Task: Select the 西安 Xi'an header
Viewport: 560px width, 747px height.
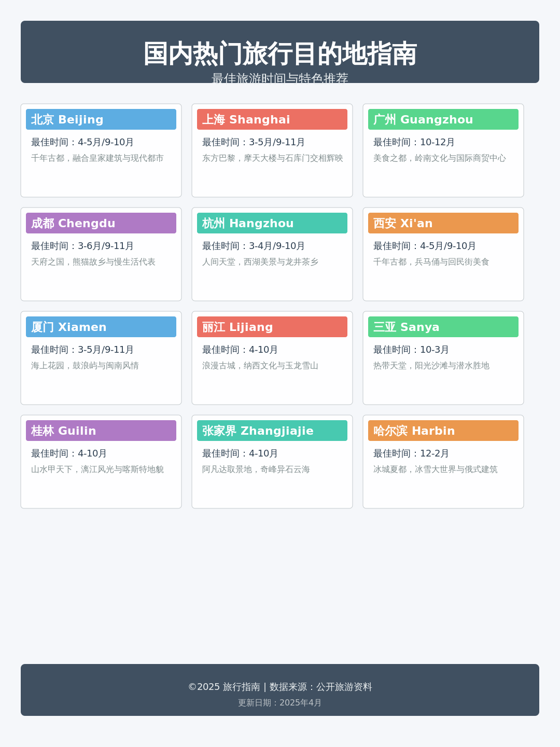Action: pyautogui.click(x=443, y=223)
